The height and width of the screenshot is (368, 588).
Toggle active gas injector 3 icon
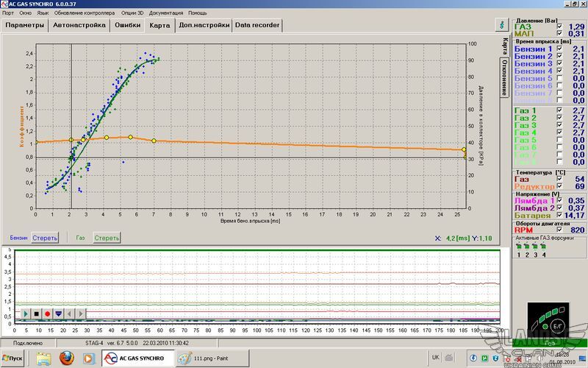(x=536, y=247)
